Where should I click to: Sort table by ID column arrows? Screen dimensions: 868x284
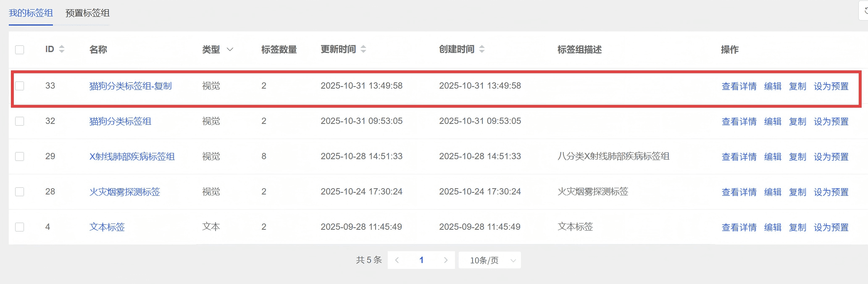coord(62,49)
